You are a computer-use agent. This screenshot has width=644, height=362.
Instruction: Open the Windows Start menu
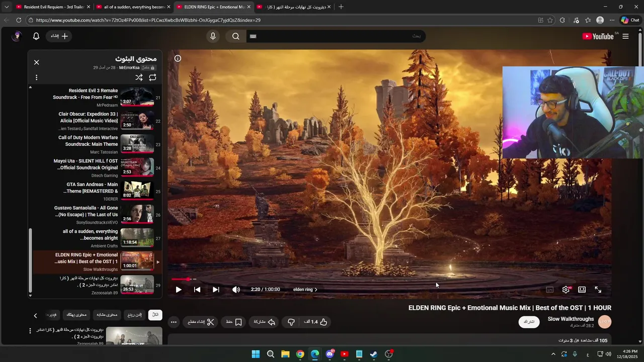(x=256, y=354)
